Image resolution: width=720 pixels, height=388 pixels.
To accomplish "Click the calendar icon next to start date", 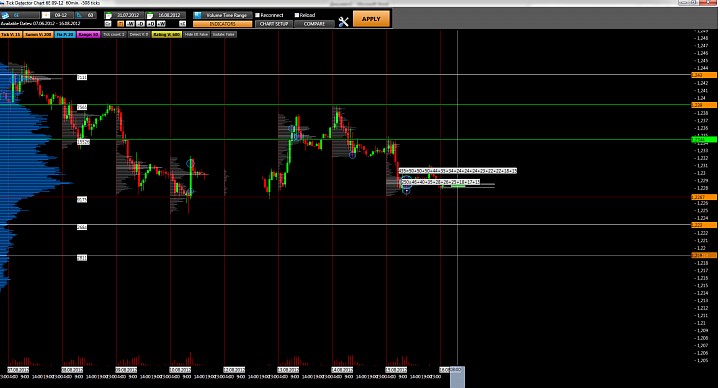I will (108, 16).
